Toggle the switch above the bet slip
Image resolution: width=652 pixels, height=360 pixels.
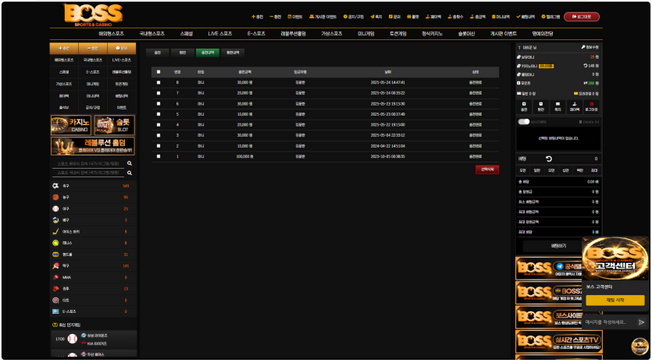pos(524,122)
